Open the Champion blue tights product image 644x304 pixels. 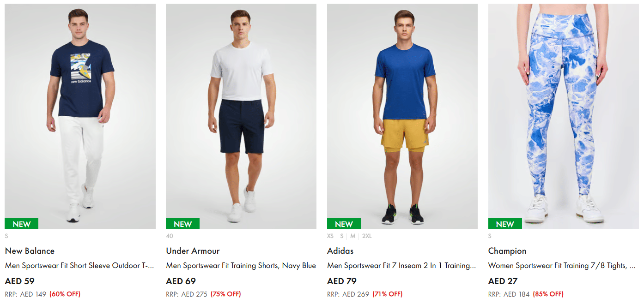click(x=563, y=116)
